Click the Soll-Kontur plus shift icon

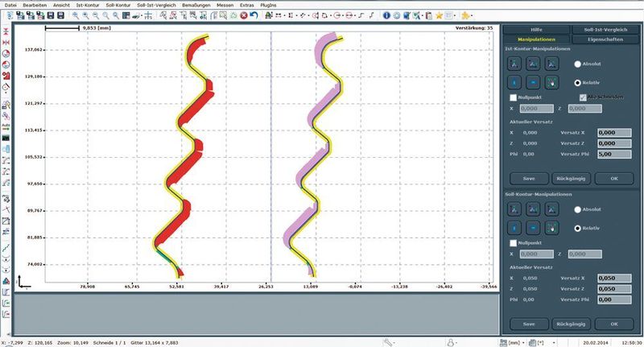514,228
